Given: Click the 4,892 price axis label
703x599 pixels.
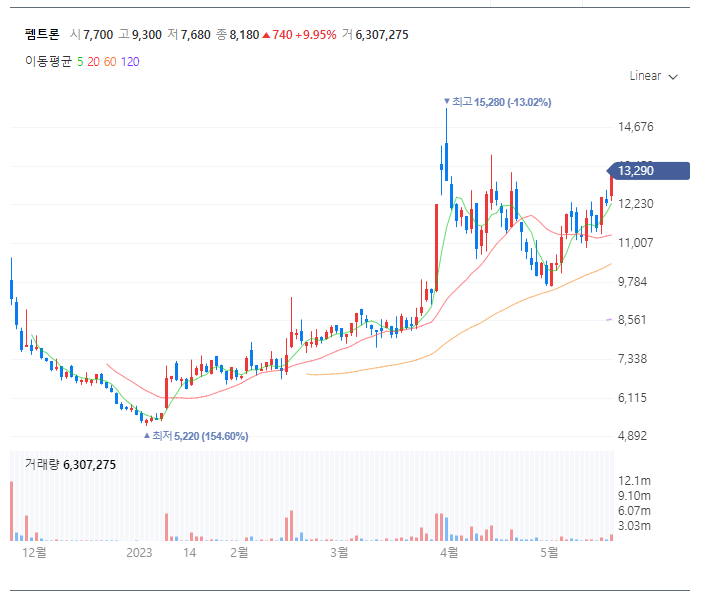Looking at the screenshot, I should [632, 436].
